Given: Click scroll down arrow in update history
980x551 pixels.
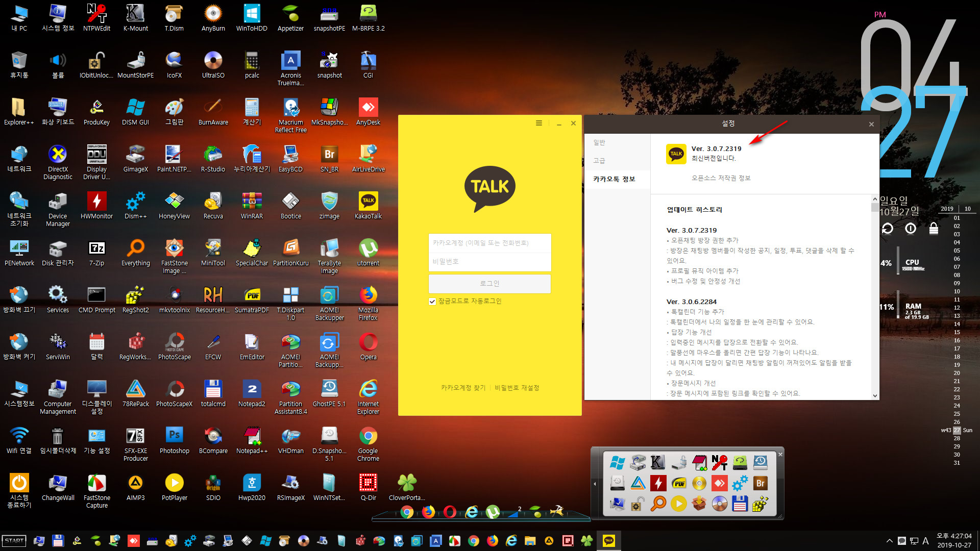Looking at the screenshot, I should (875, 395).
